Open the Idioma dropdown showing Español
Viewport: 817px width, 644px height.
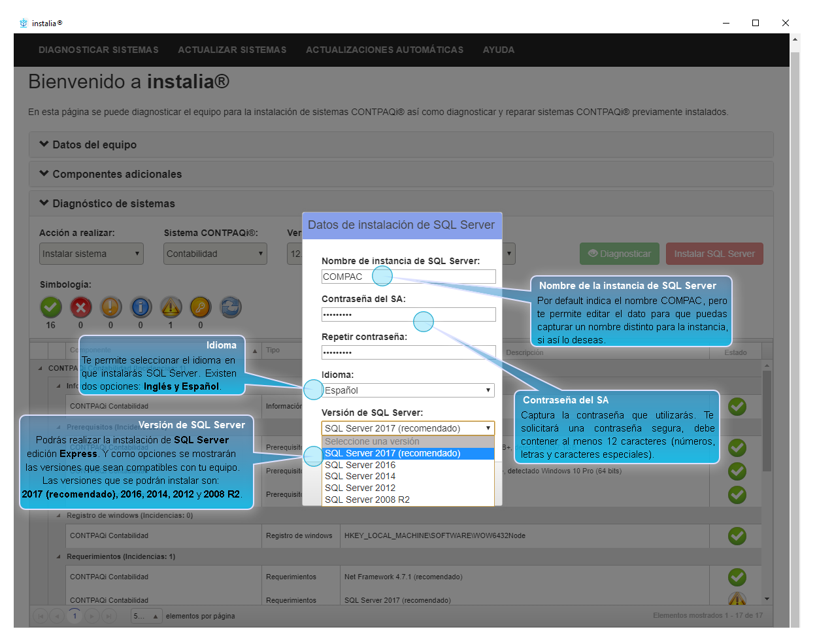pos(408,390)
